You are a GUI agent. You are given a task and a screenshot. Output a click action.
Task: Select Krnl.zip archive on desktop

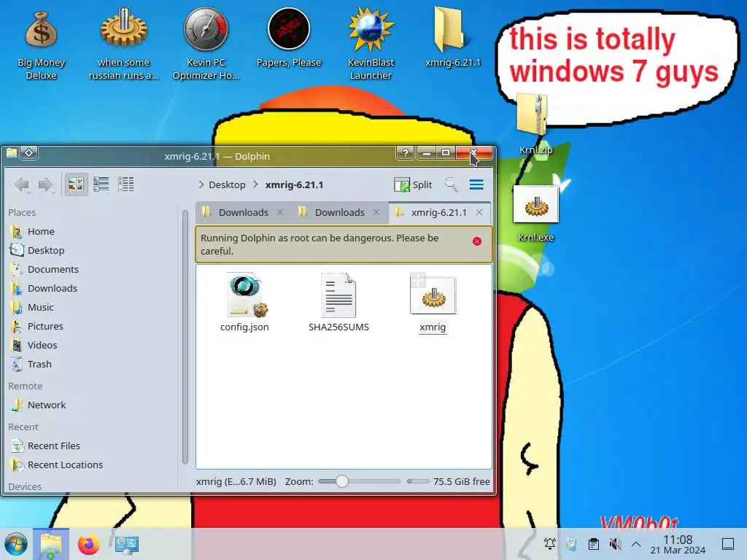coord(535,124)
